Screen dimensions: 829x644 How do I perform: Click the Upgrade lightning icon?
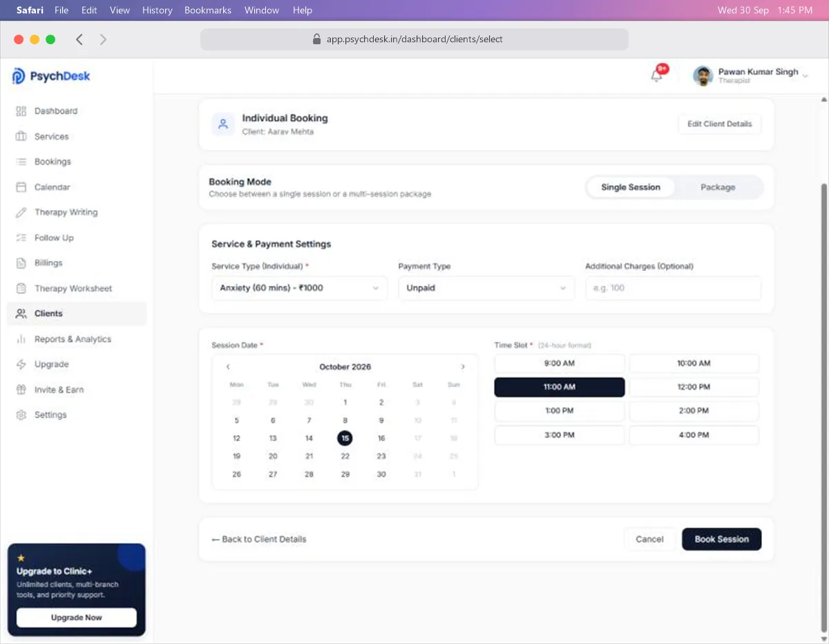21,364
